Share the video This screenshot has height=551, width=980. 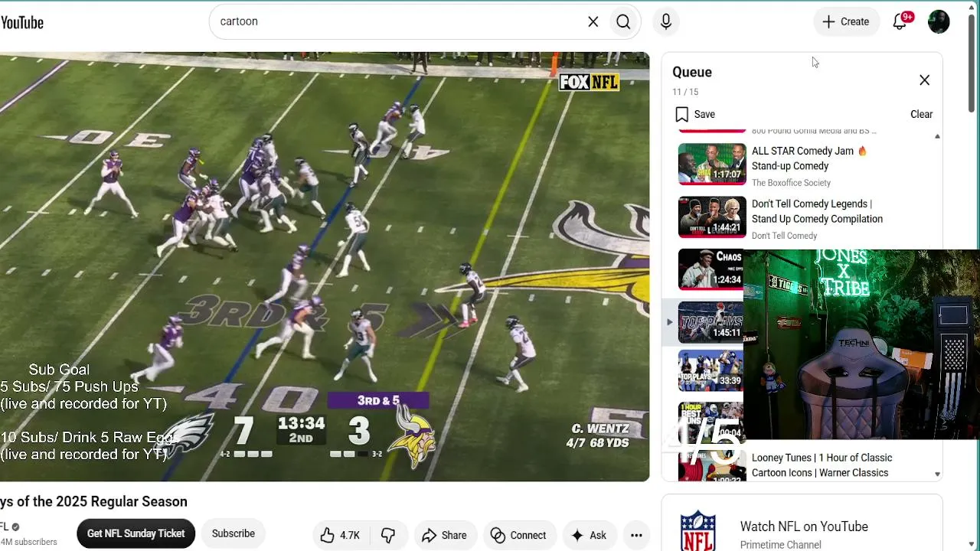click(444, 536)
